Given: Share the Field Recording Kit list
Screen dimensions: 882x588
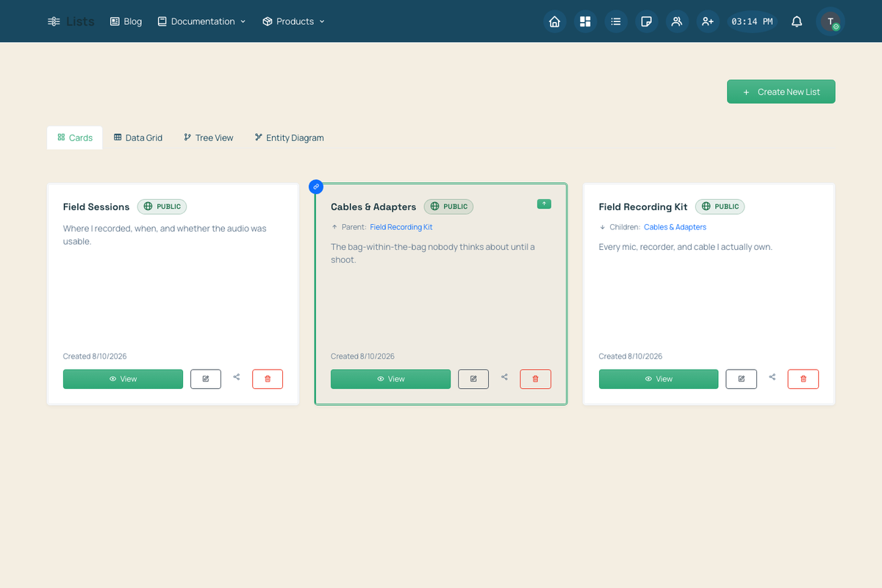Looking at the screenshot, I should [x=772, y=378].
